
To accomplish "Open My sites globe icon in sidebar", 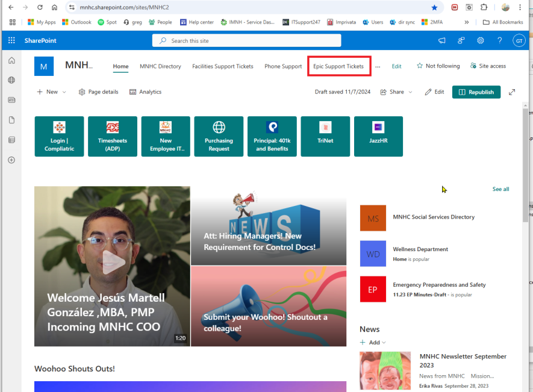I will pos(11,80).
